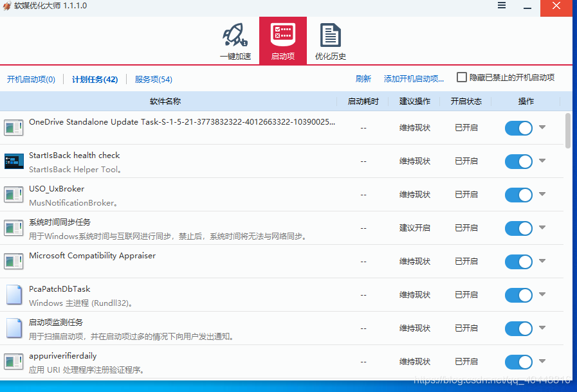Screen dimensions: 577x392
Task: Disable the StartIsBack health check switch
Action: coord(518,161)
